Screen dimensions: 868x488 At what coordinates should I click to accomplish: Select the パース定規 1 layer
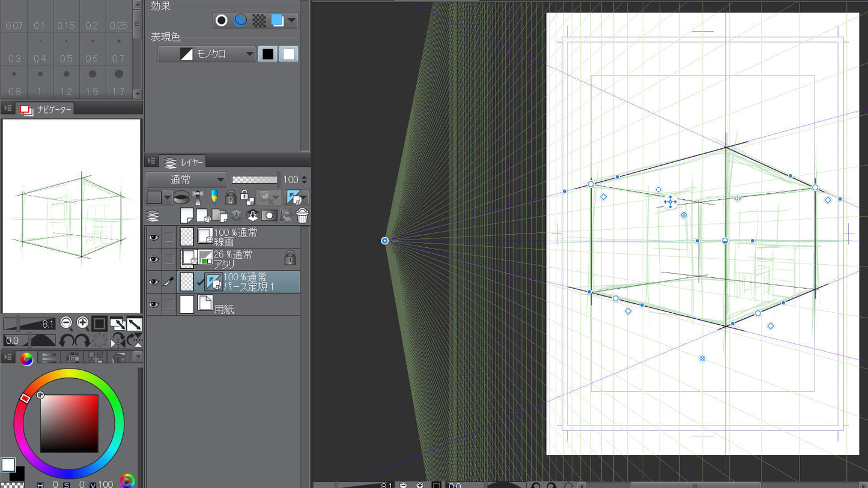pos(252,282)
